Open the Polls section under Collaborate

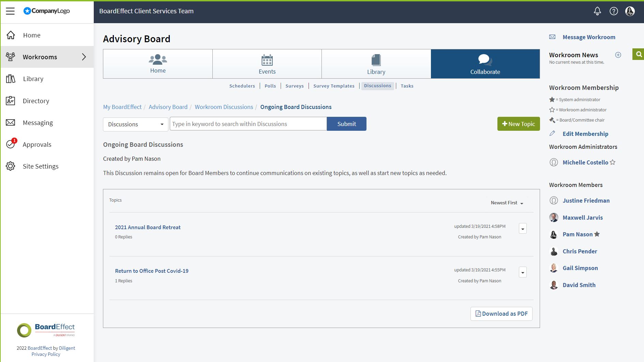(270, 86)
